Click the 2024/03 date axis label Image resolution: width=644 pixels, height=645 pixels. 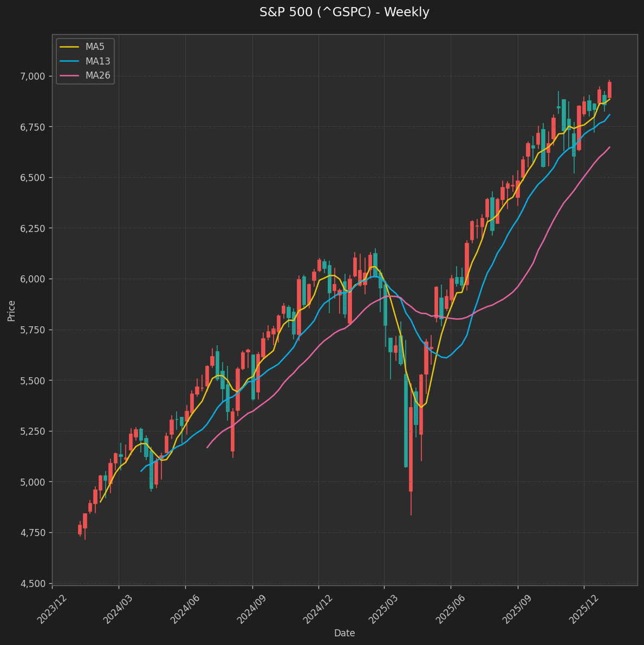tap(119, 609)
